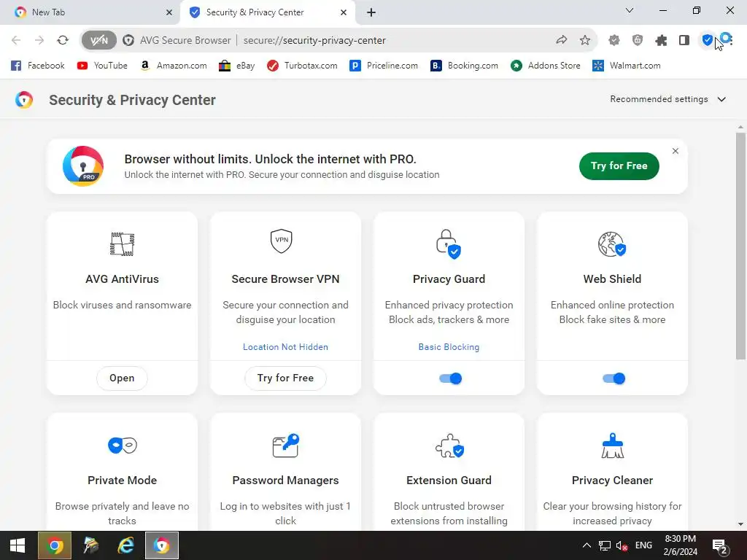Click the Web Shield globe icon
Image resolution: width=747 pixels, height=560 pixels.
tap(612, 244)
